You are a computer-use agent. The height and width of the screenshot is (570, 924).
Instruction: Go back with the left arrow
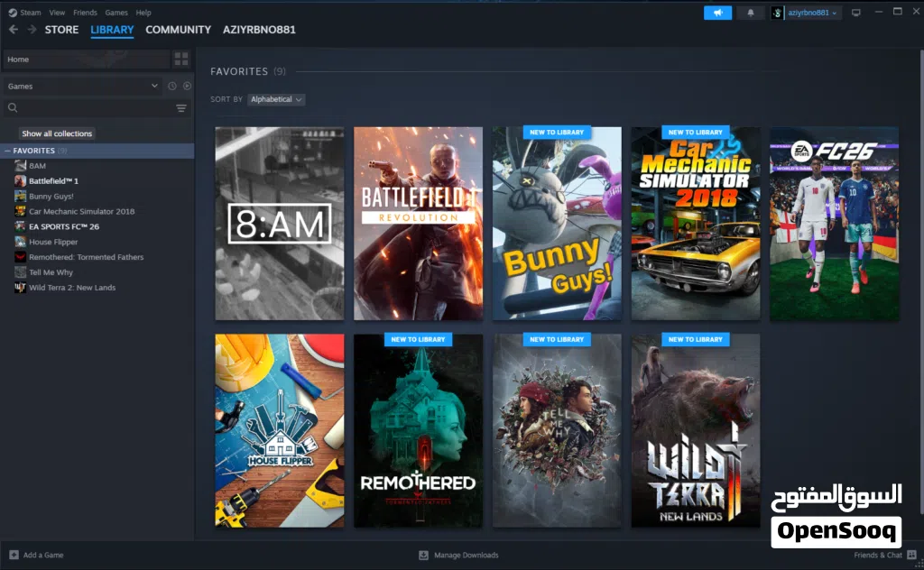(x=14, y=30)
